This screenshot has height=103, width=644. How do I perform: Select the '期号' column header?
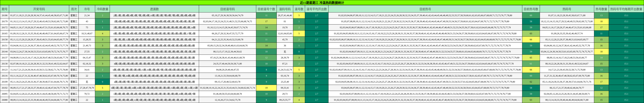pos(4,9)
